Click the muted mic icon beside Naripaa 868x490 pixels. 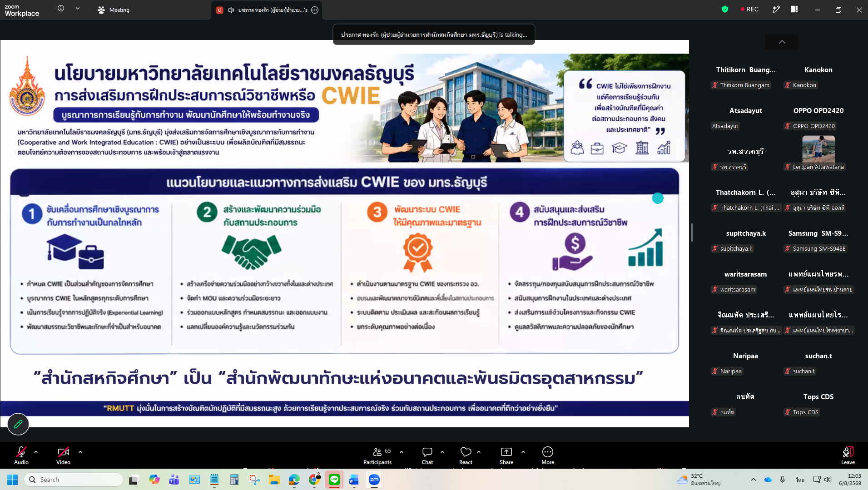(x=715, y=371)
